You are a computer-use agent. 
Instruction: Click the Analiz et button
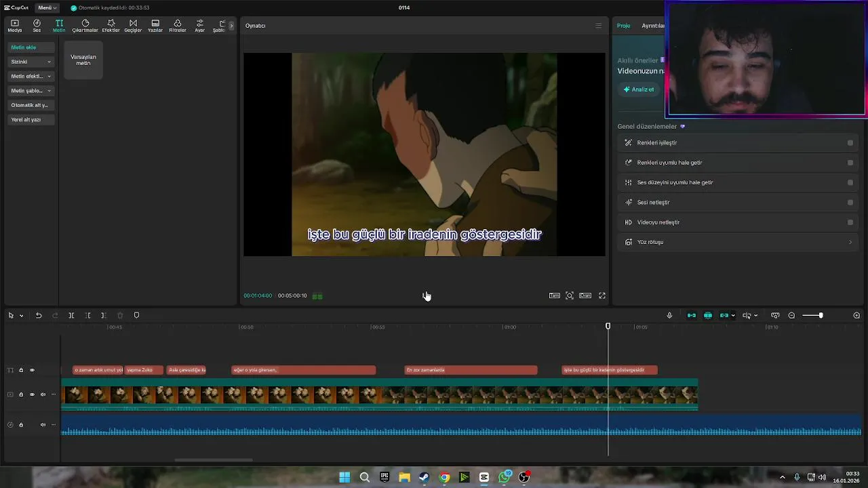pyautogui.click(x=639, y=89)
